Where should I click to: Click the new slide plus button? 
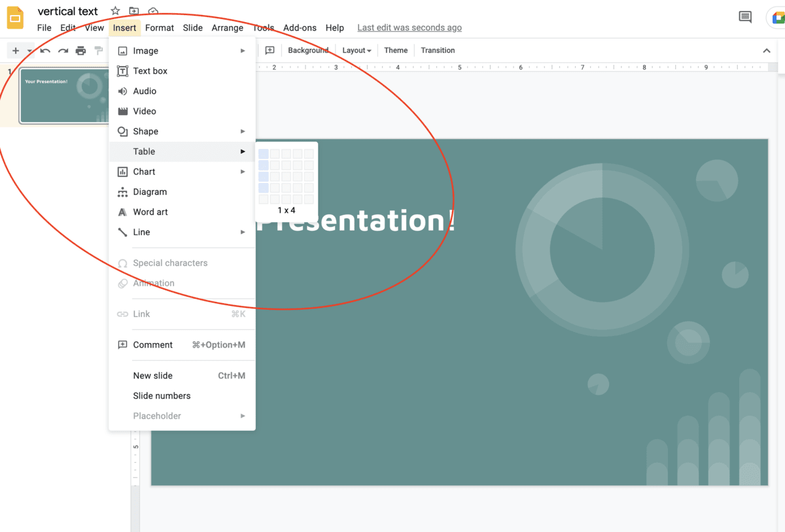(x=16, y=50)
